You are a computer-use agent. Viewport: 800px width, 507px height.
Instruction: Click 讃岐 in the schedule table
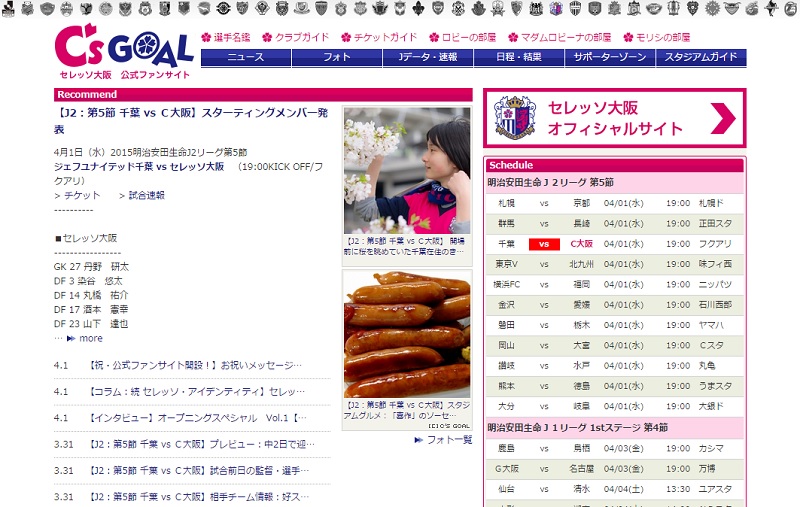click(506, 366)
